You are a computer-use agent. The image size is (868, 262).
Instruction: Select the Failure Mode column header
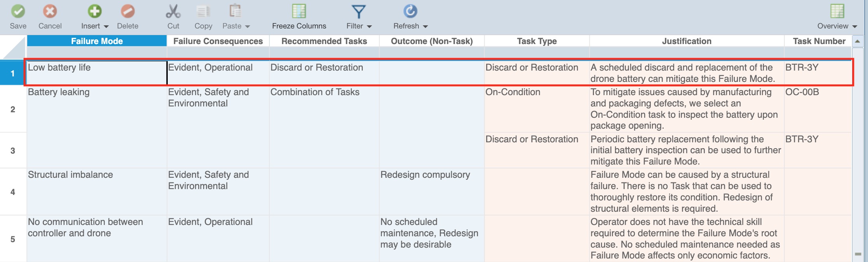click(x=97, y=41)
